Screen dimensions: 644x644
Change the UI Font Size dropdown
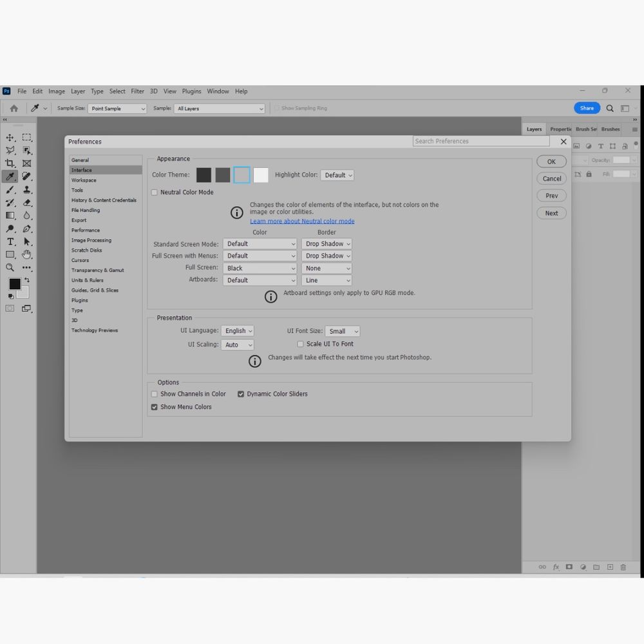(x=342, y=330)
